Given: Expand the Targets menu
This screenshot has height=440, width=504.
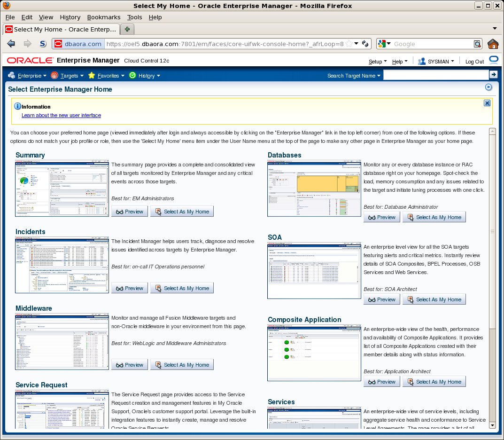Looking at the screenshot, I should pos(72,76).
